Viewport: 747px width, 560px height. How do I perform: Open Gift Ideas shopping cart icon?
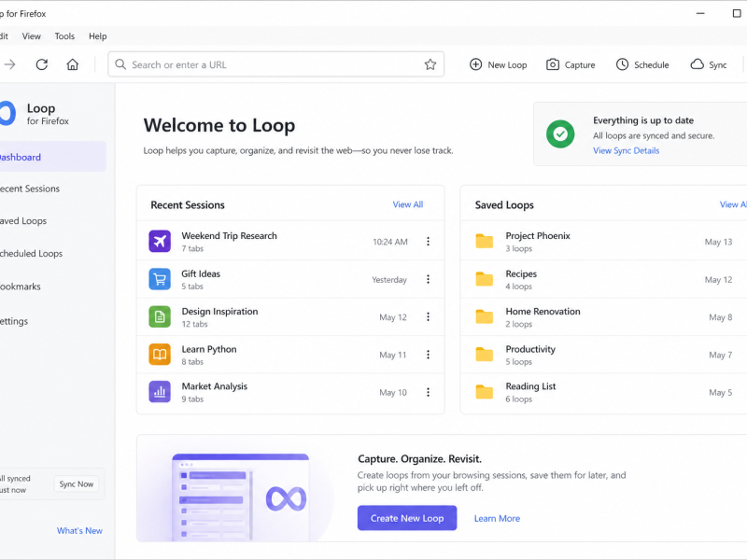pos(160,279)
